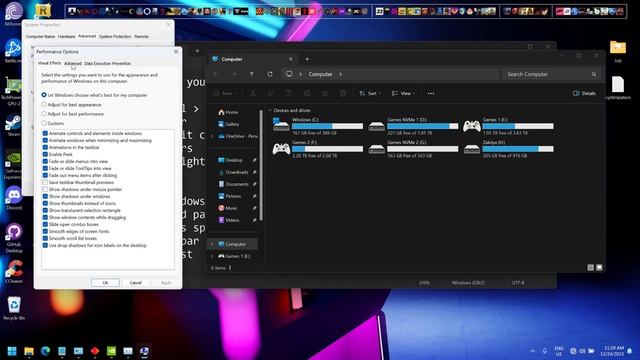The width and height of the screenshot is (640, 360).
Task: Toggle Animate controls and elements inside windows
Action: pyautogui.click(x=45, y=133)
